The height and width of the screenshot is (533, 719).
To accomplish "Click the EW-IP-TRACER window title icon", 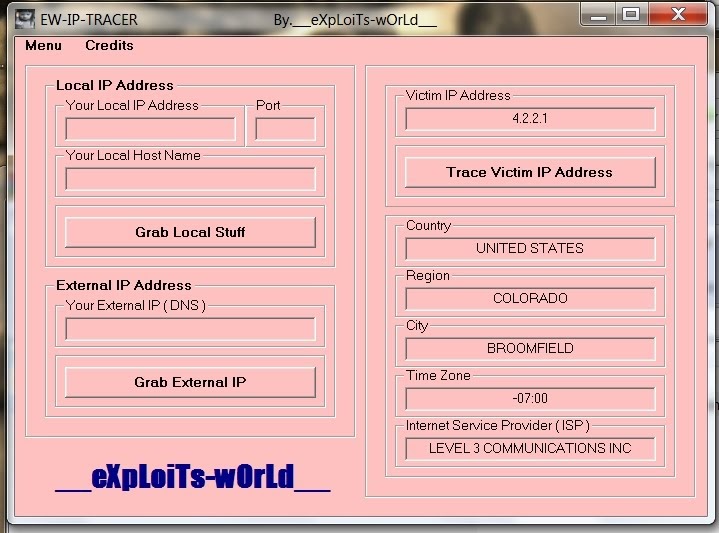I will [x=25, y=20].
